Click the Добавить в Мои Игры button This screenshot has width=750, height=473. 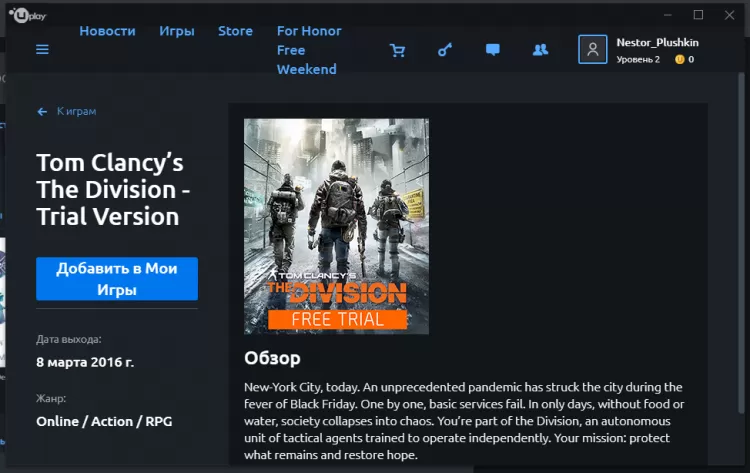(117, 279)
